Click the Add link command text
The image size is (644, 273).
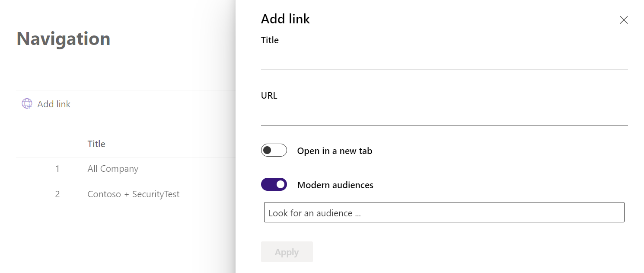54,104
